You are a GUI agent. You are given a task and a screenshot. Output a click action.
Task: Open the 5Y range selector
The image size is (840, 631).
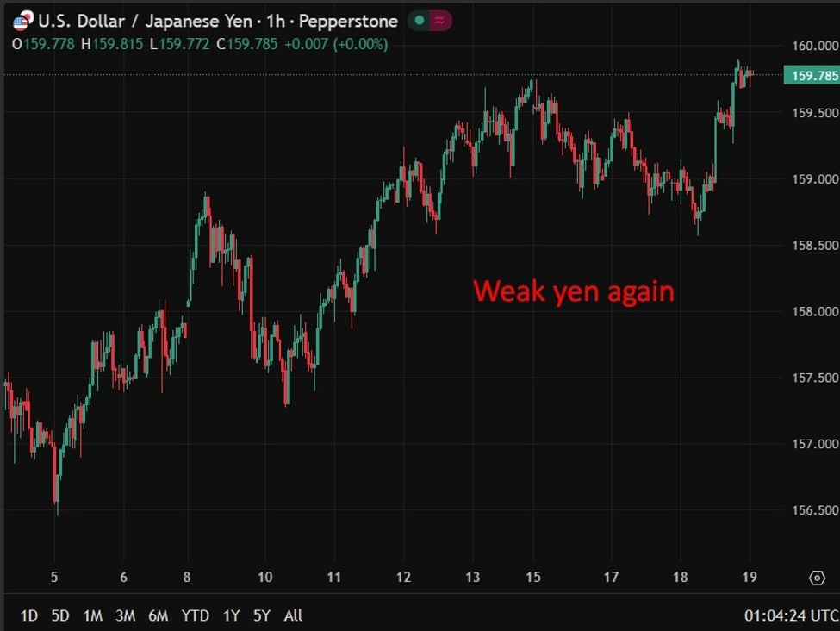(263, 616)
